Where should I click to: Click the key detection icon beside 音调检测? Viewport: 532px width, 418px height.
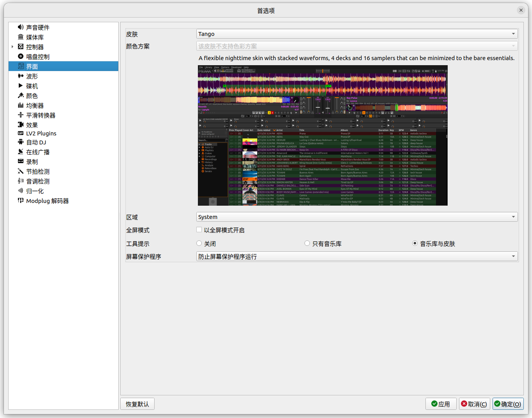[21, 181]
